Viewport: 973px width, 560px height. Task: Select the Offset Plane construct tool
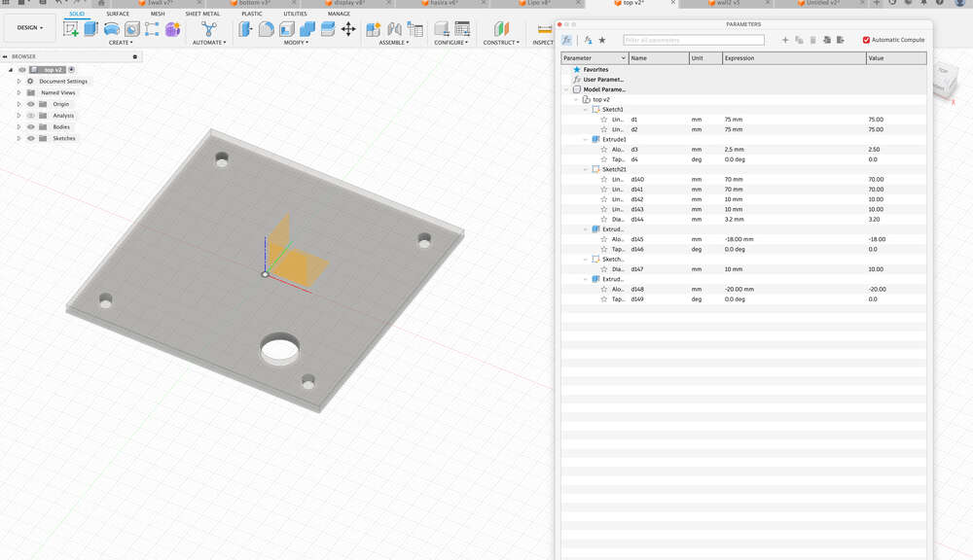[x=501, y=28]
